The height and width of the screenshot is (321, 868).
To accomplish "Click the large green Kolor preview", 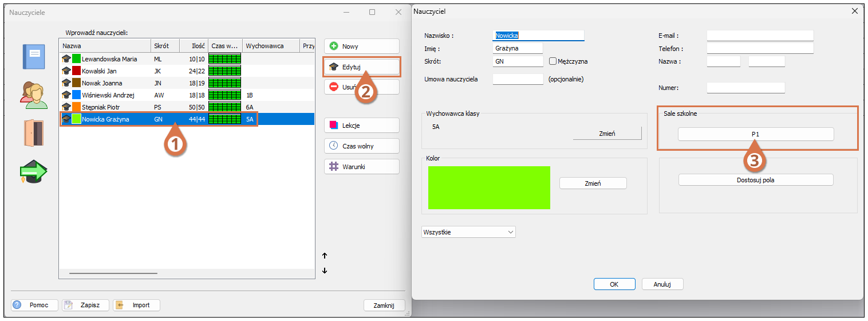I will pyautogui.click(x=489, y=187).
